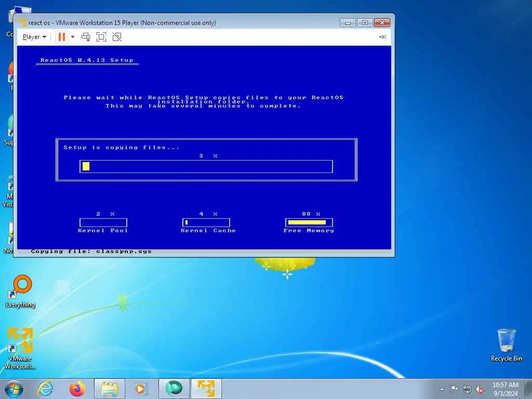Open the Player menu in VMware

pyautogui.click(x=34, y=37)
